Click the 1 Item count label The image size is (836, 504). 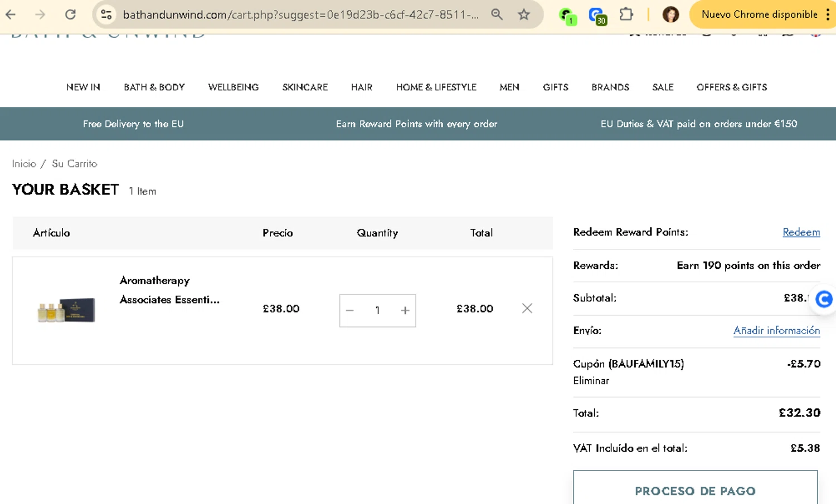(x=142, y=191)
